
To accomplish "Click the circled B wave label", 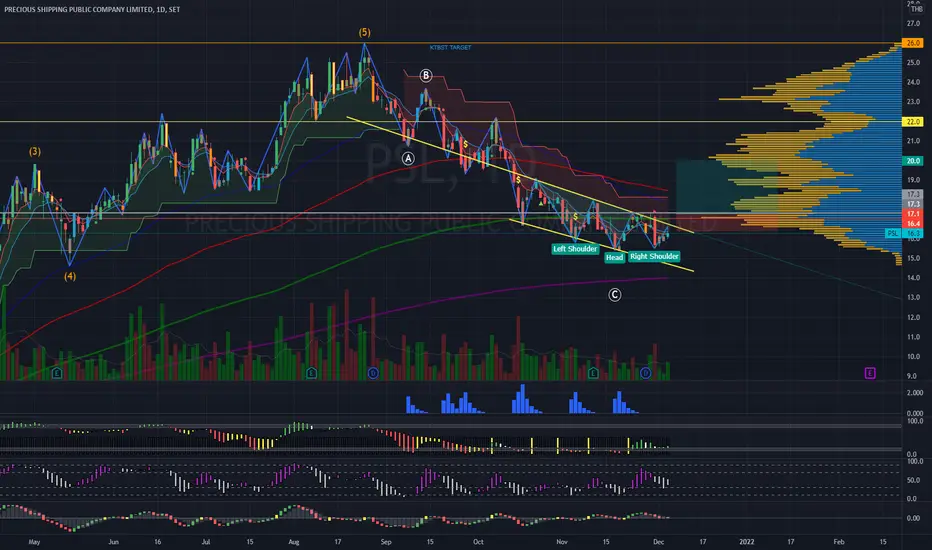I will pyautogui.click(x=426, y=76).
